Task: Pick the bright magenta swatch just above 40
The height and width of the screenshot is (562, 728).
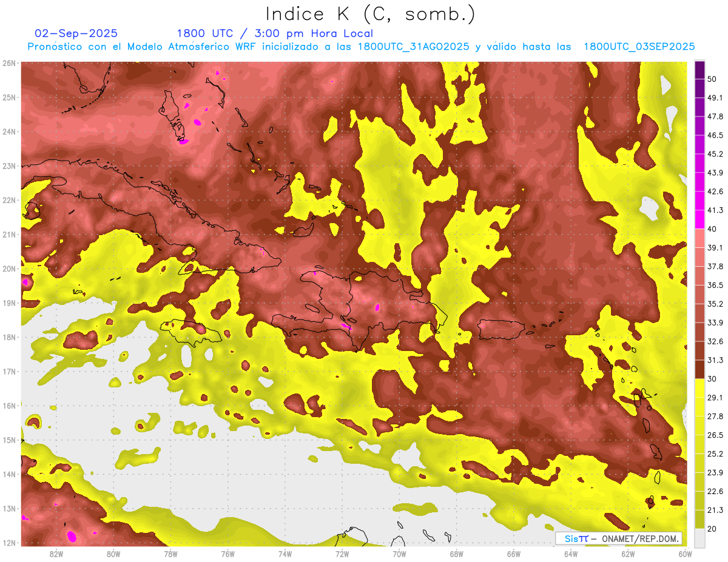Action: (699, 219)
